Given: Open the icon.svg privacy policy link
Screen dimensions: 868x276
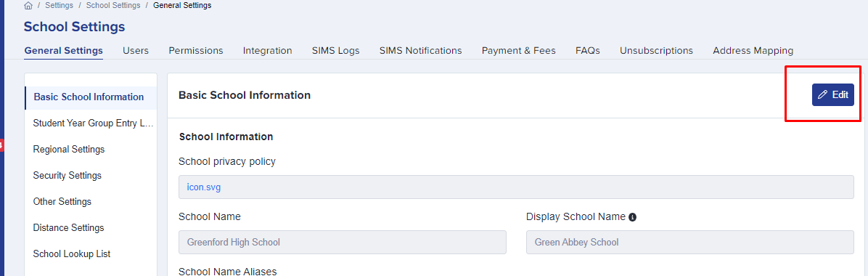Looking at the screenshot, I should pos(204,187).
